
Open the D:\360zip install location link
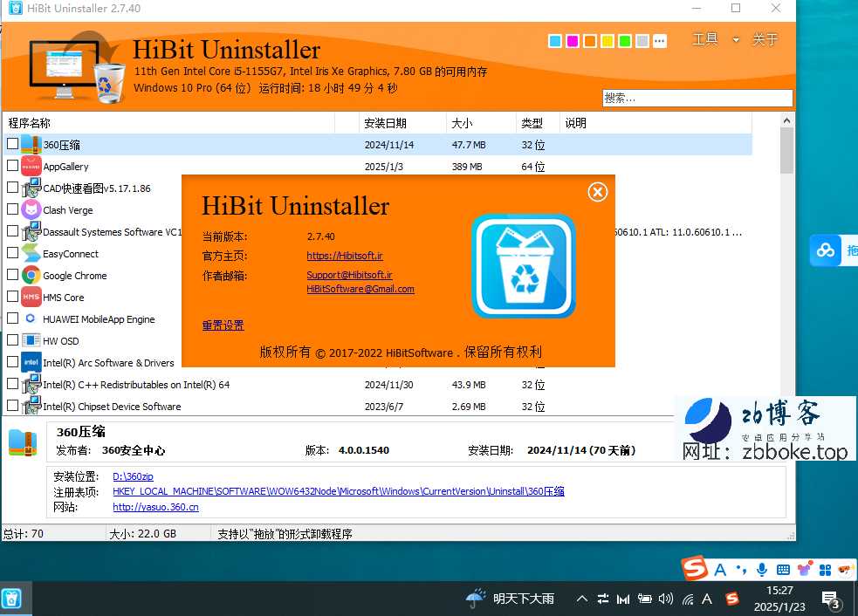point(133,476)
